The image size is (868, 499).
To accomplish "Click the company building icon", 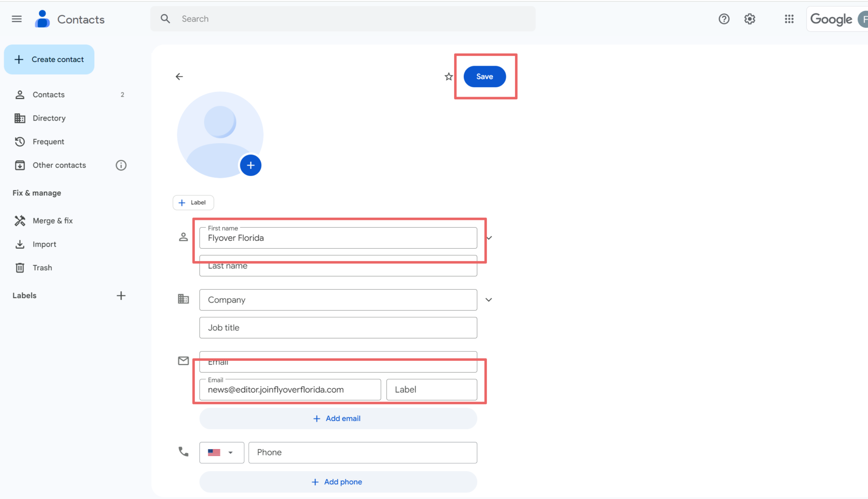I will tap(183, 299).
